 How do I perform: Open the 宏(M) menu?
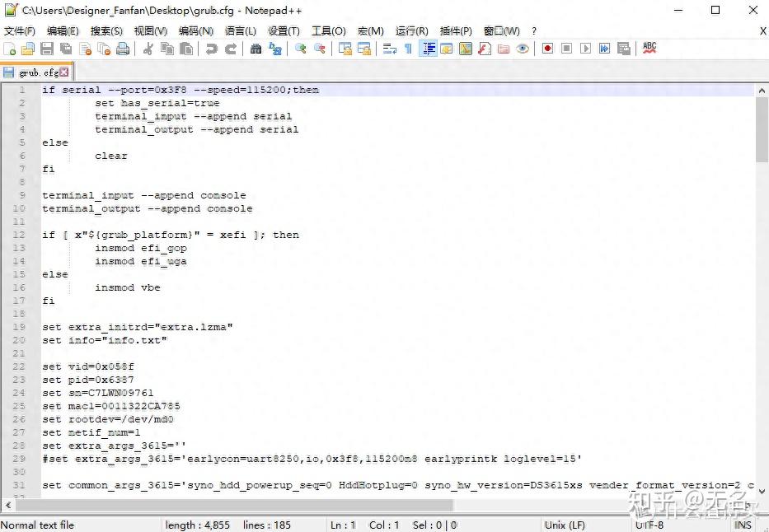(x=370, y=30)
